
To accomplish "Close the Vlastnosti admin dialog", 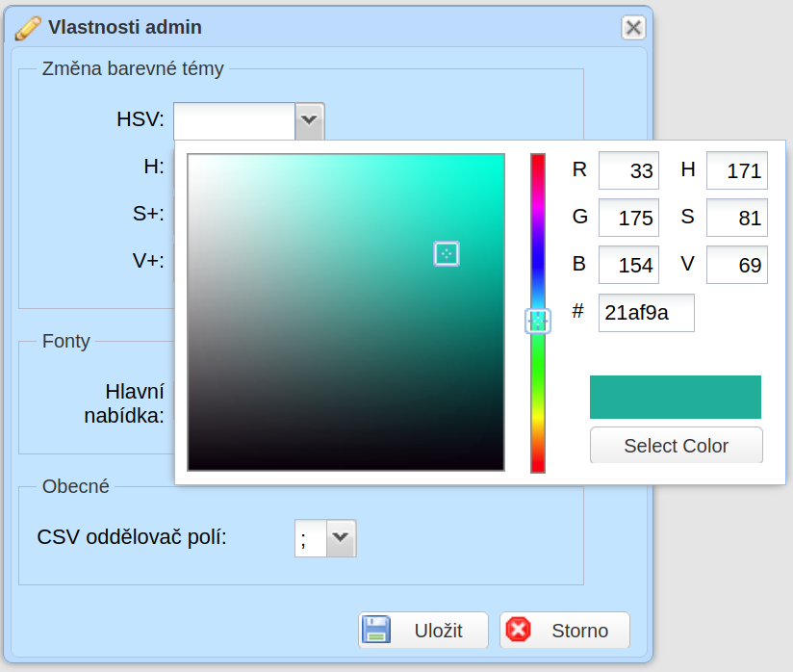I will pyautogui.click(x=633, y=27).
